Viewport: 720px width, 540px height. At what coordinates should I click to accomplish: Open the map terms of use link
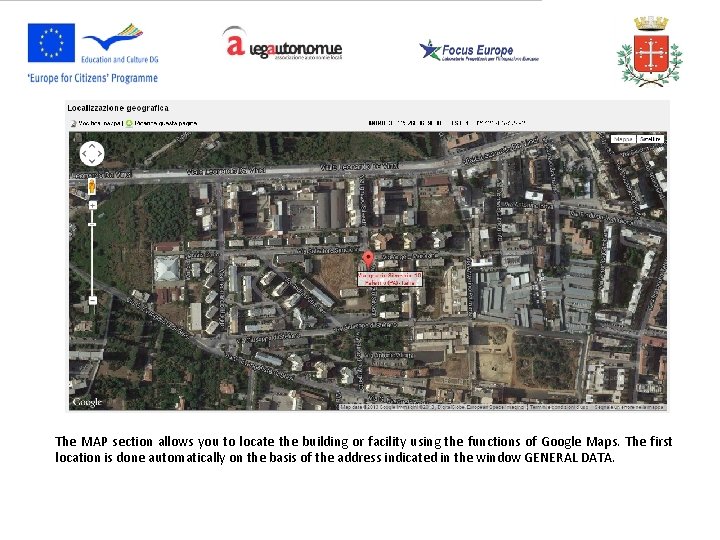(x=558, y=407)
